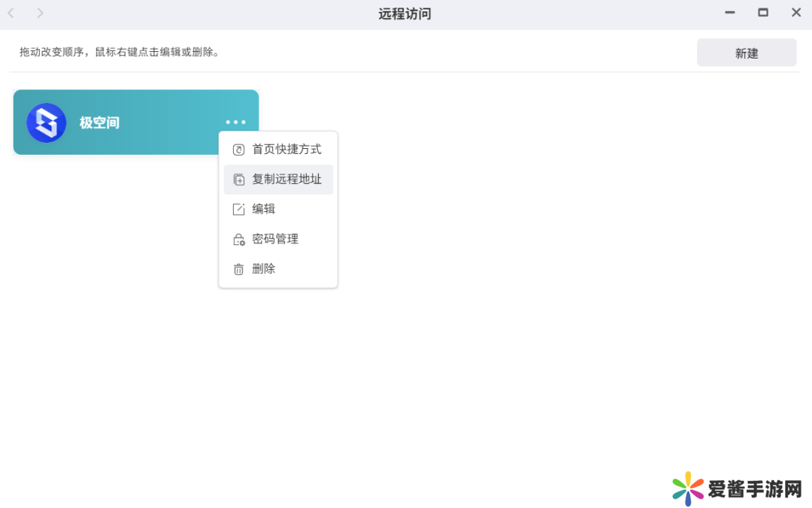Click the 极空间 blue logo icon
Screen dimensions: 812x508
click(47, 122)
